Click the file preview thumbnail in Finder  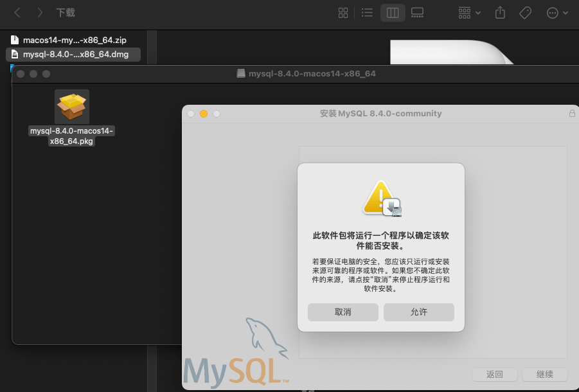click(x=451, y=52)
